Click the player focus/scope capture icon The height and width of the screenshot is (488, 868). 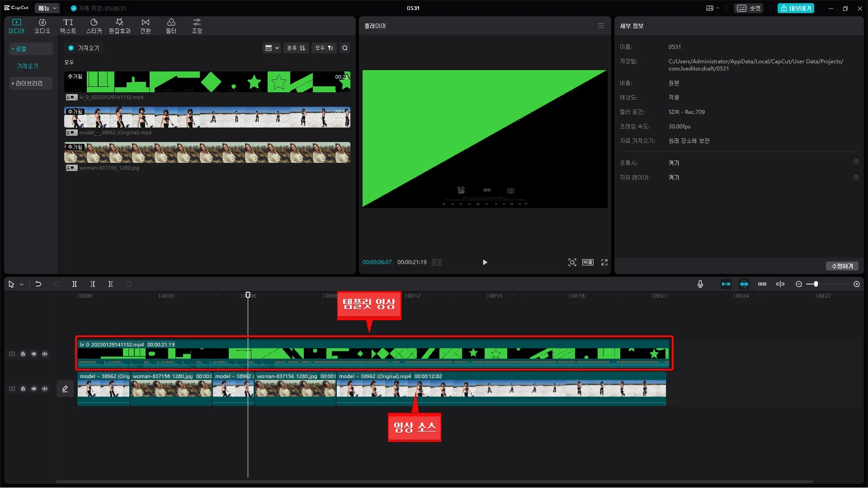[572, 262]
